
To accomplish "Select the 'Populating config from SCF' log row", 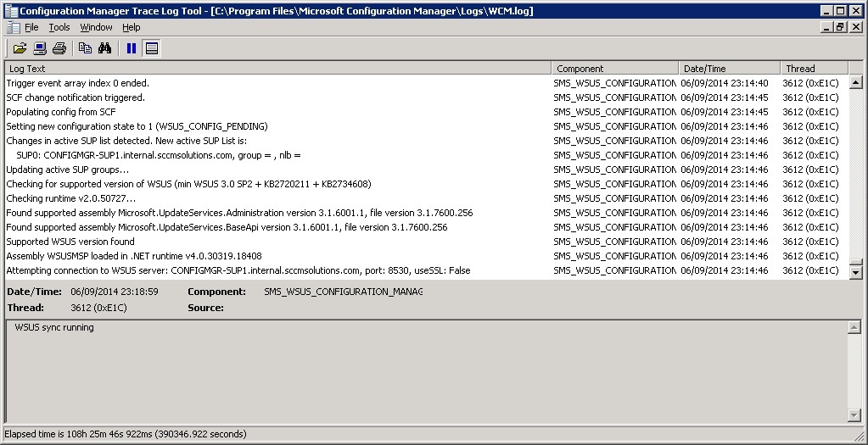I will click(61, 112).
